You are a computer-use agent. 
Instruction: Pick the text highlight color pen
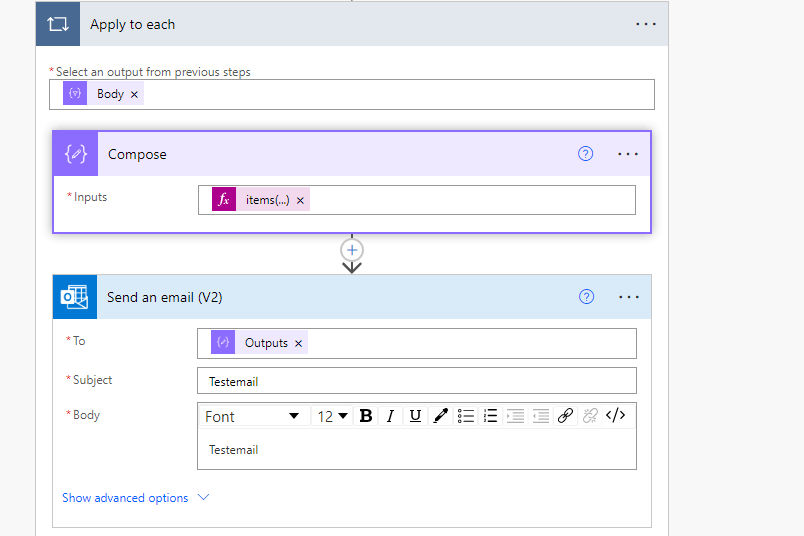pyautogui.click(x=440, y=416)
